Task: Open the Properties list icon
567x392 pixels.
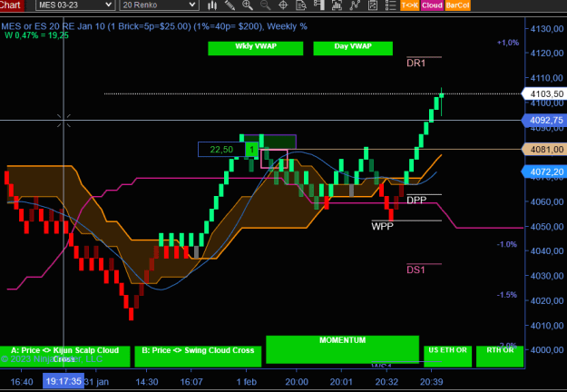Action: tap(390, 5)
